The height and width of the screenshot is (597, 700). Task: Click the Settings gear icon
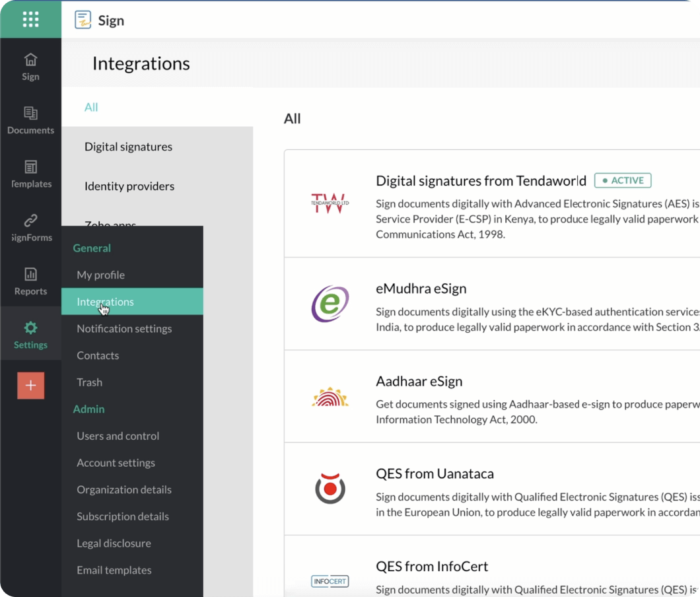(30, 328)
